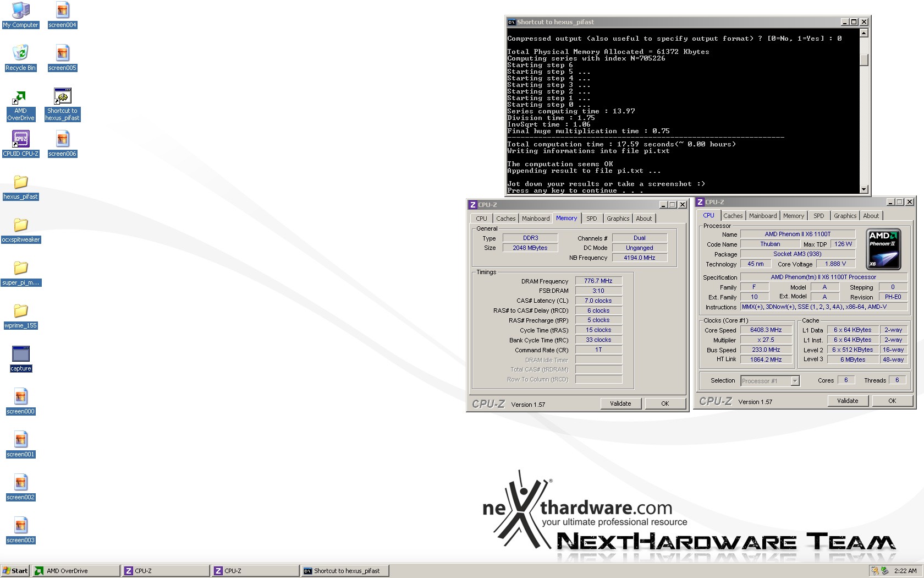Viewport: 924px width, 578px height.
Task: Click OK in right CPU-Z window
Action: tap(892, 401)
